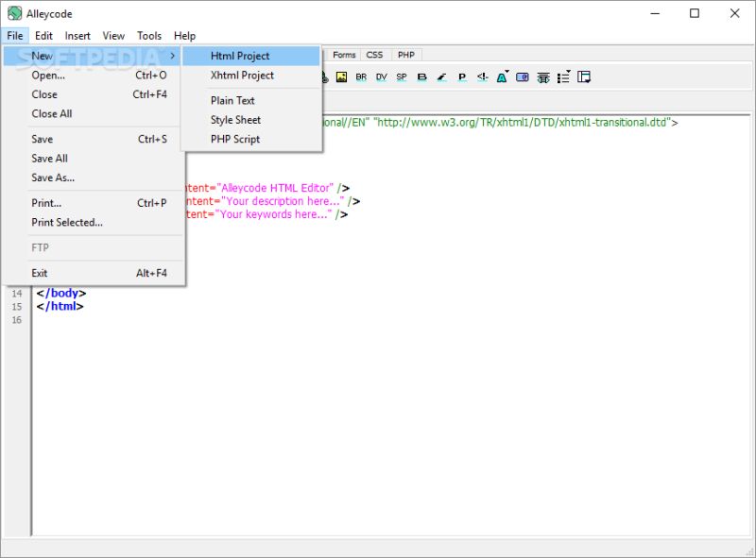Insert an image with the picture icon
Image resolution: width=756 pixels, height=558 pixels.
click(341, 77)
